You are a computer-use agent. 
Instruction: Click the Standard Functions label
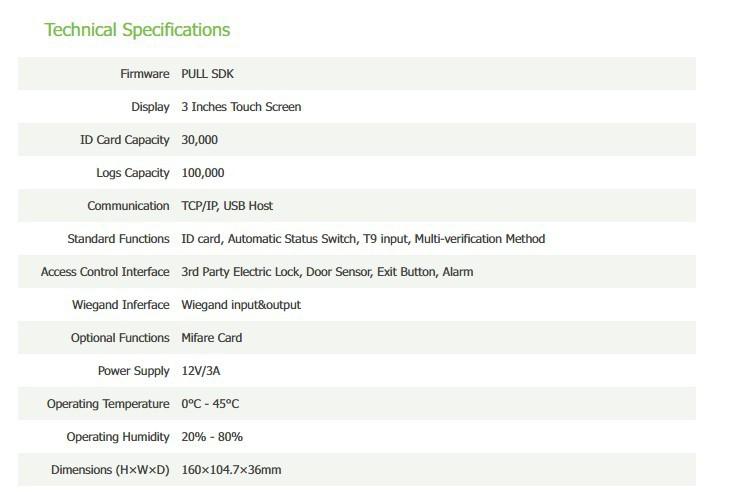118,239
